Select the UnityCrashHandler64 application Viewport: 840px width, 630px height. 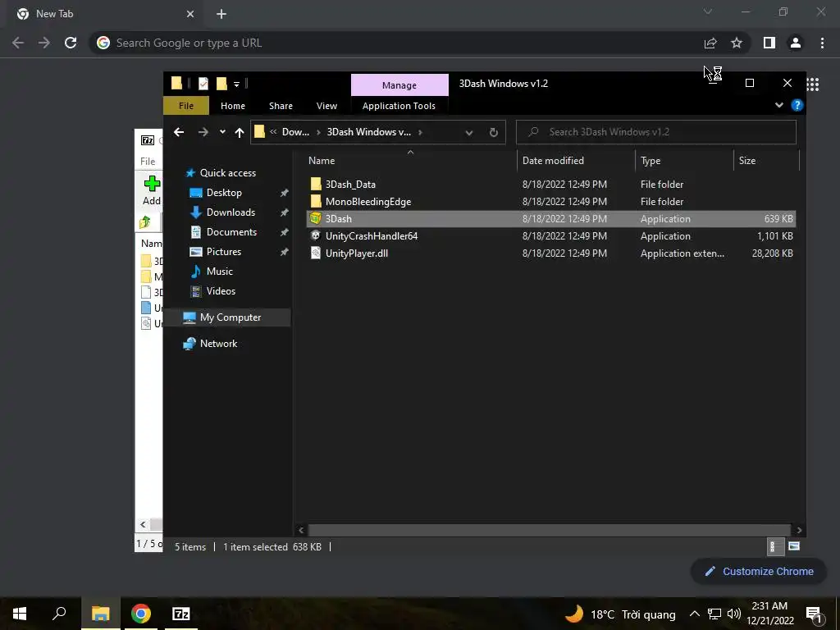(372, 235)
